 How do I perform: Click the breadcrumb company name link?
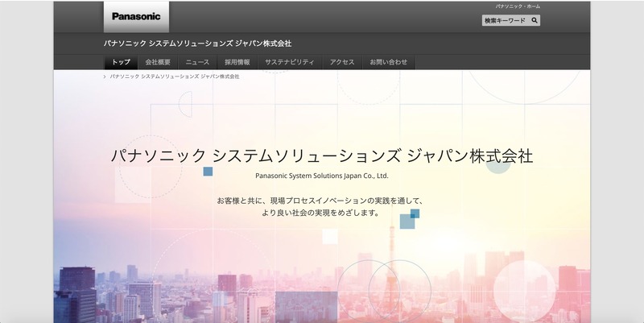174,77
